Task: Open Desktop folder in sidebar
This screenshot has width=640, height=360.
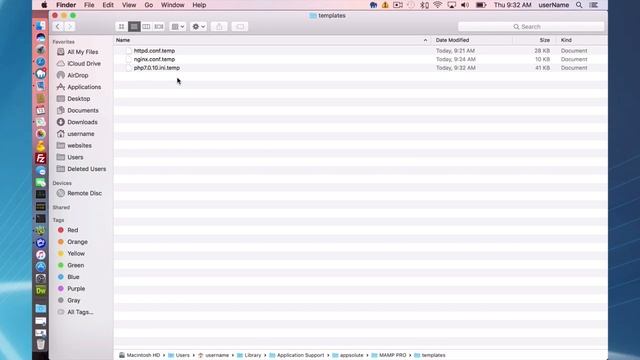Action: (x=78, y=99)
